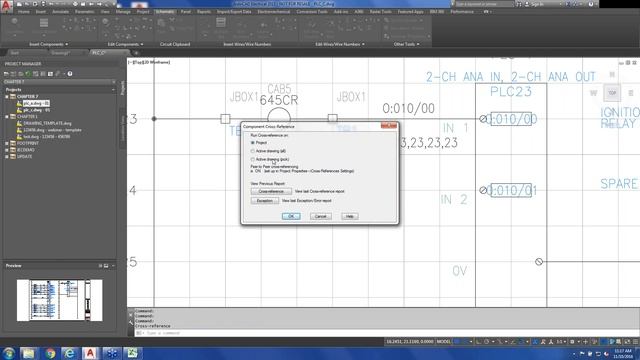640x360 pixels.
Task: Switch to the AutoCAD taskbar icon
Action: pyautogui.click(x=90, y=353)
